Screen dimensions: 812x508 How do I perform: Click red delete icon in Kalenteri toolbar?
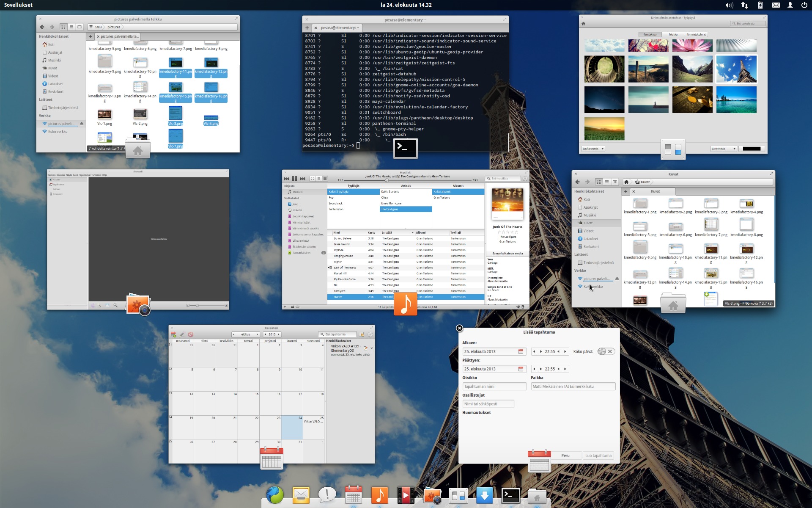click(191, 334)
